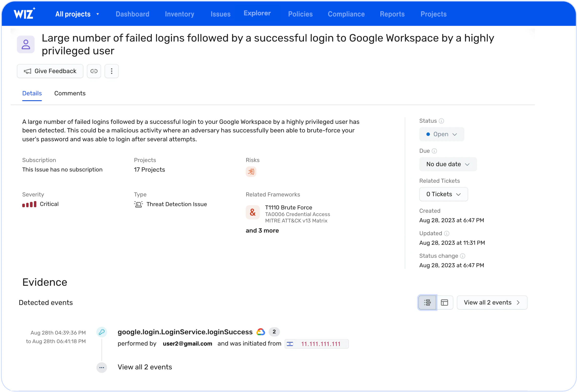The width and height of the screenshot is (577, 392).
Task: Click the 'View all 2 events' timeline link
Action: (x=145, y=367)
